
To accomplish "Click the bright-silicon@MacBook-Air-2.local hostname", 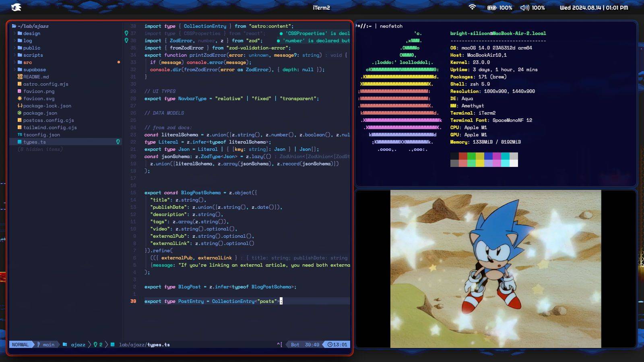I will [x=498, y=33].
